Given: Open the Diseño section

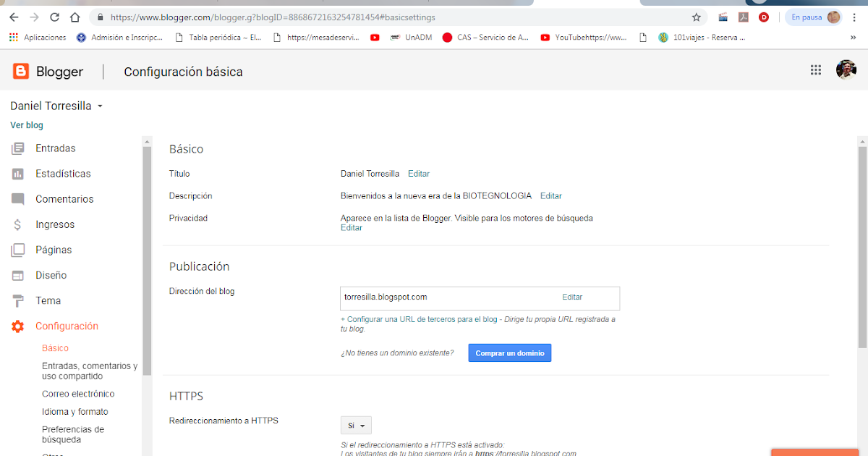Looking at the screenshot, I should click(x=51, y=275).
